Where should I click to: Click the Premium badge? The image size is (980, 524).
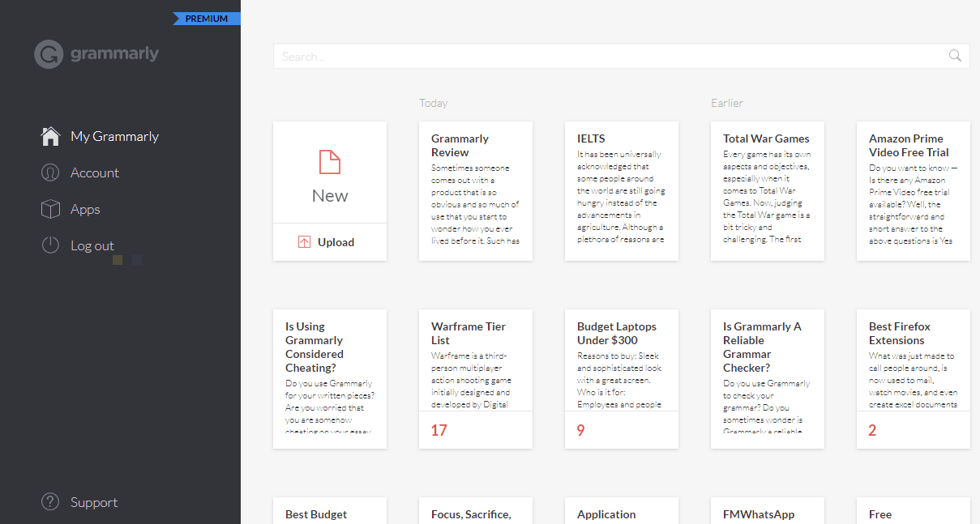pos(207,19)
